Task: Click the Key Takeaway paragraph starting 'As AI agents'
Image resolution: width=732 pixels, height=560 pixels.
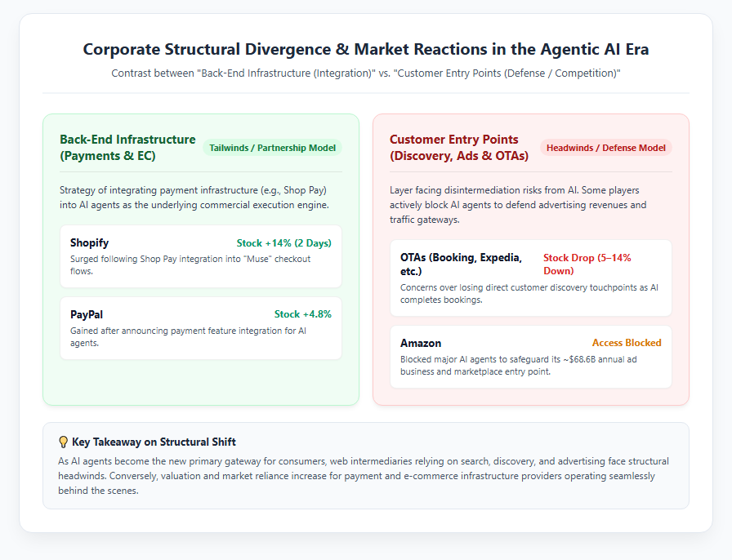Action: tap(364, 476)
